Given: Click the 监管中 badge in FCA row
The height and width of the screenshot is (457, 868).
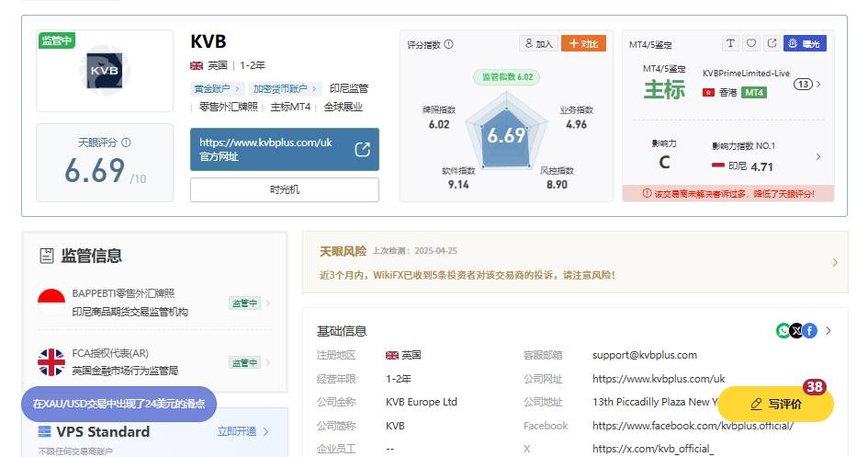Looking at the screenshot, I should 244,363.
